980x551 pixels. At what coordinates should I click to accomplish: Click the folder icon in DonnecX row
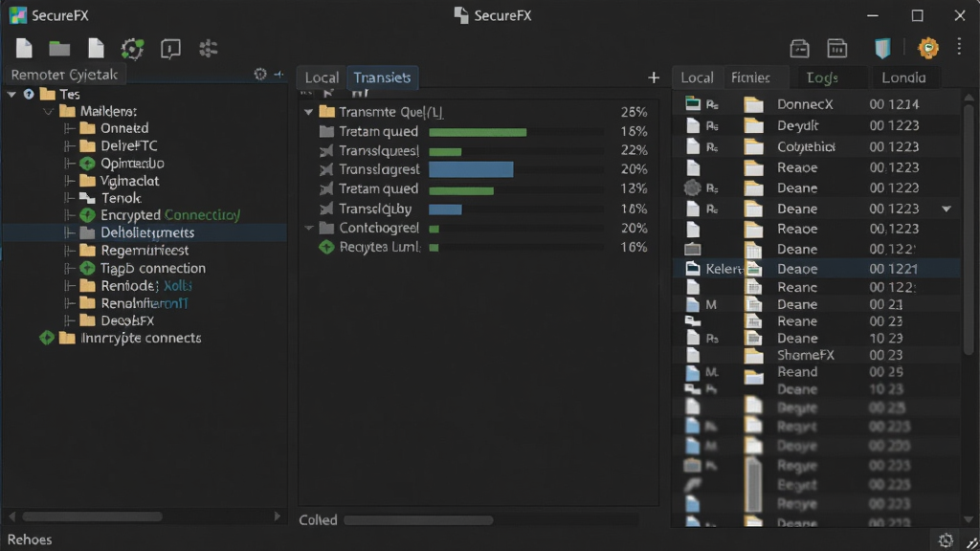(x=754, y=104)
